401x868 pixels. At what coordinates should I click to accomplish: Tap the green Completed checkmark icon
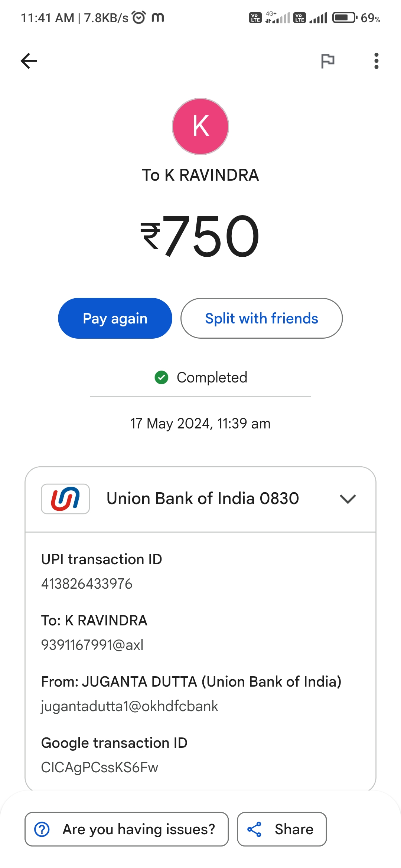pos(162,378)
